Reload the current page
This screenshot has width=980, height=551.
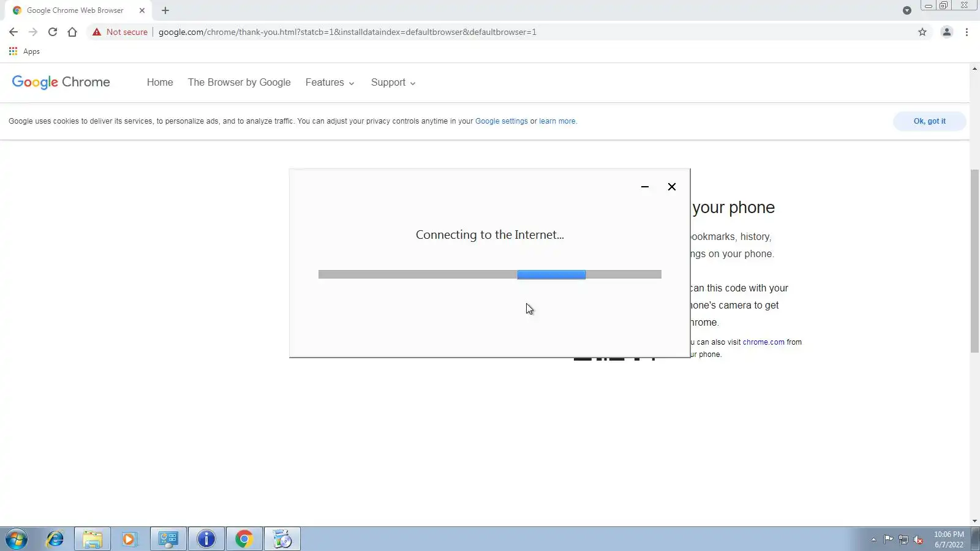coord(53,32)
